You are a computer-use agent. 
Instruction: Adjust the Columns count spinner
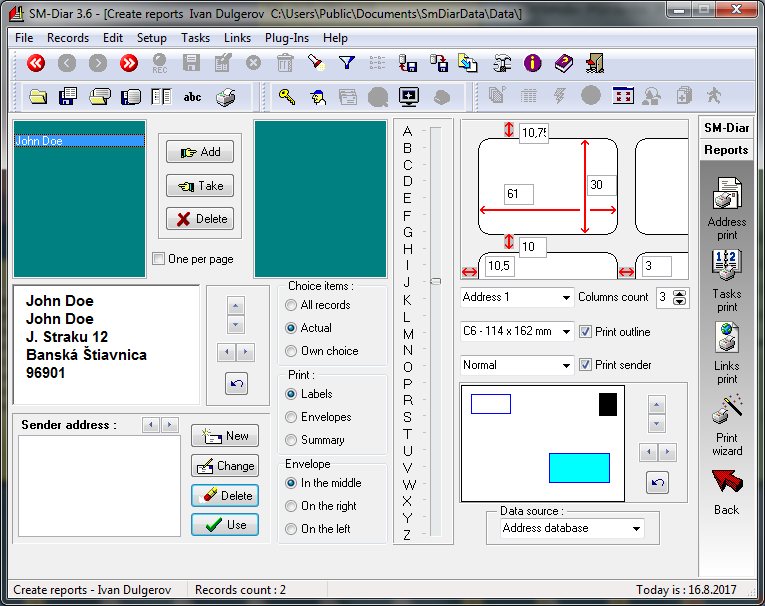tap(679, 297)
